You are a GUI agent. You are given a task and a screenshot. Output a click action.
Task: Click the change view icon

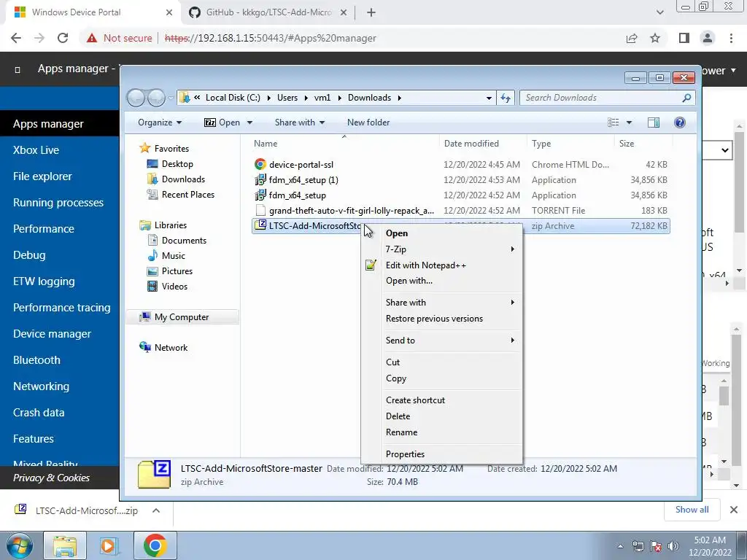point(613,122)
